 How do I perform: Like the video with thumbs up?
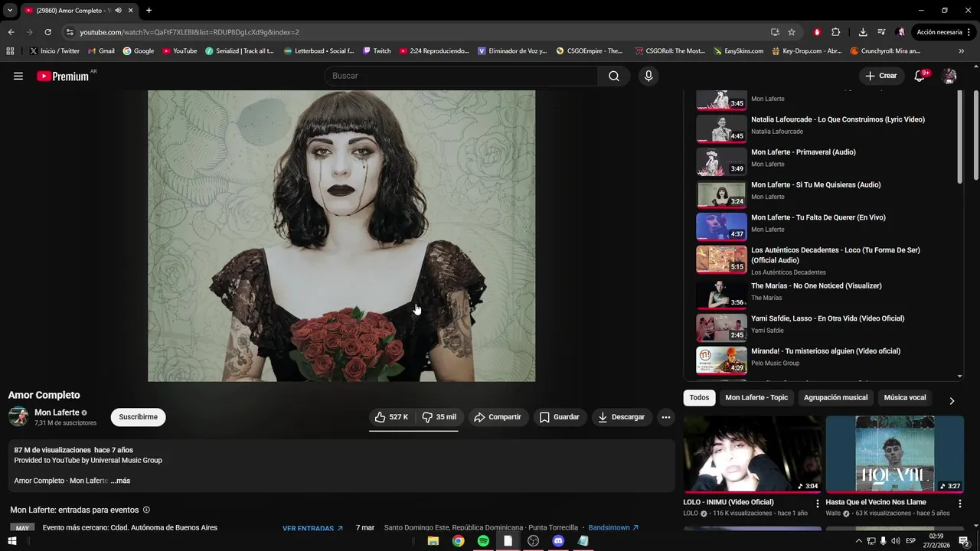click(391, 417)
